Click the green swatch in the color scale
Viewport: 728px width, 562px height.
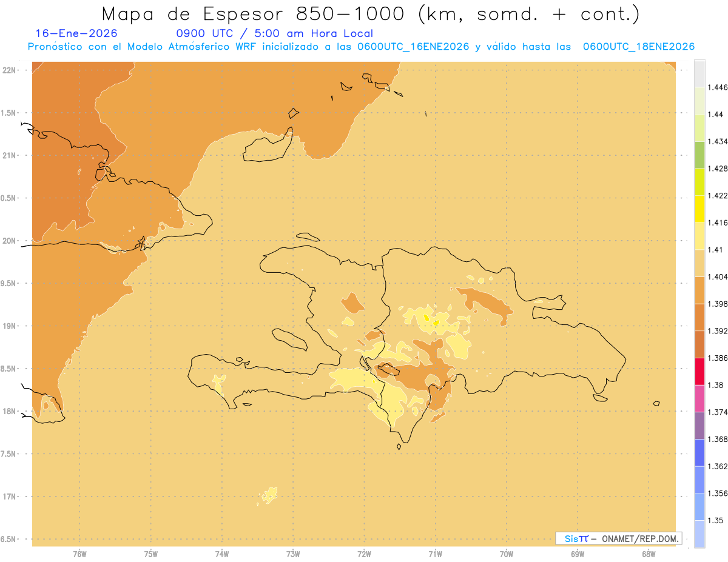click(699, 155)
